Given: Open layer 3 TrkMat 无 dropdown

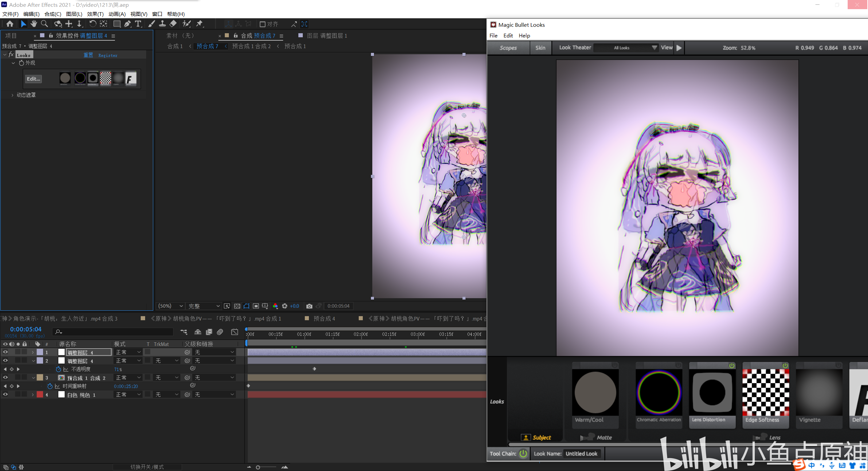Looking at the screenshot, I should tap(166, 377).
